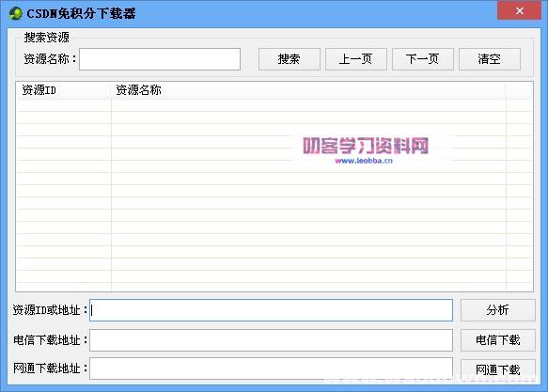The height and width of the screenshot is (392, 548).
Task: Clear results with 清空 button
Action: (490, 59)
